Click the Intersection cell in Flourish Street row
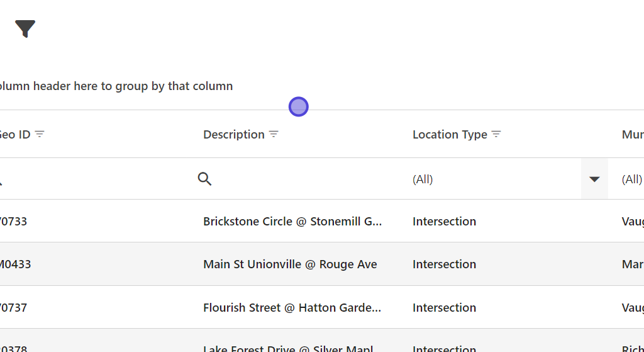Screen dimensions: 644x352 pos(444,307)
